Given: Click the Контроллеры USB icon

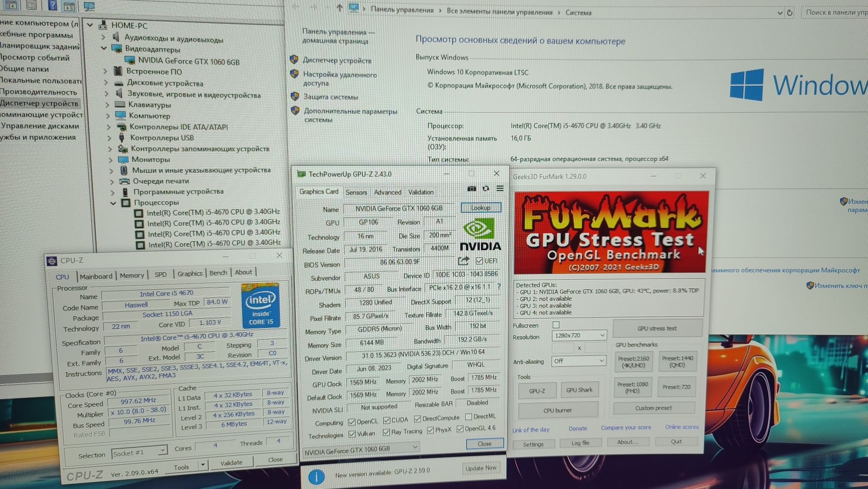Looking at the screenshot, I should click(x=122, y=138).
